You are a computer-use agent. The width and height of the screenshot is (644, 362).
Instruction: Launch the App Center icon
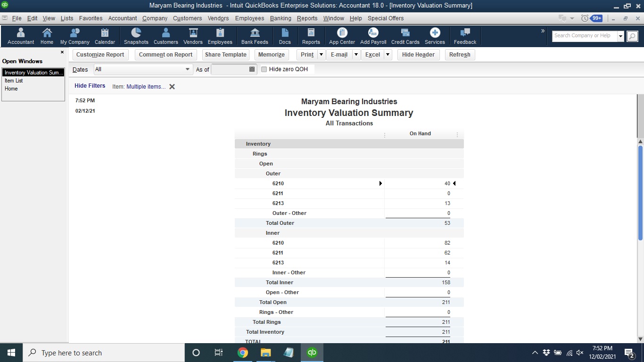point(341,35)
